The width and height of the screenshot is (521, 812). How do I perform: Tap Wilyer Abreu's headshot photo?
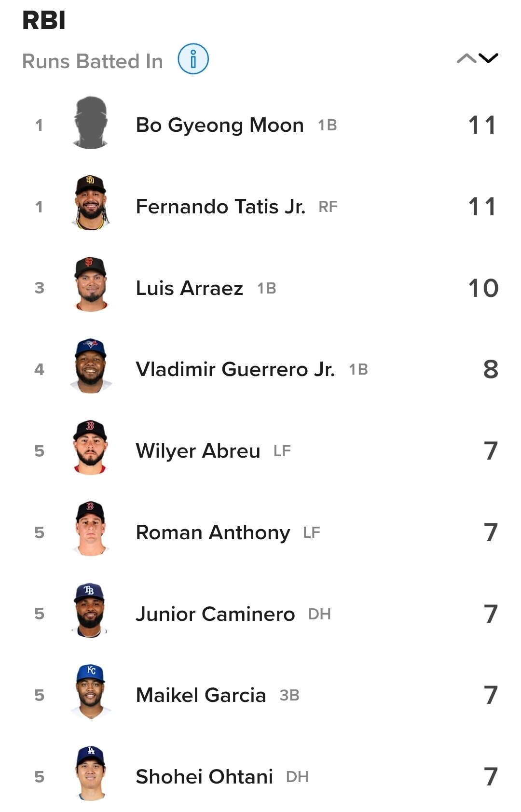(x=91, y=448)
